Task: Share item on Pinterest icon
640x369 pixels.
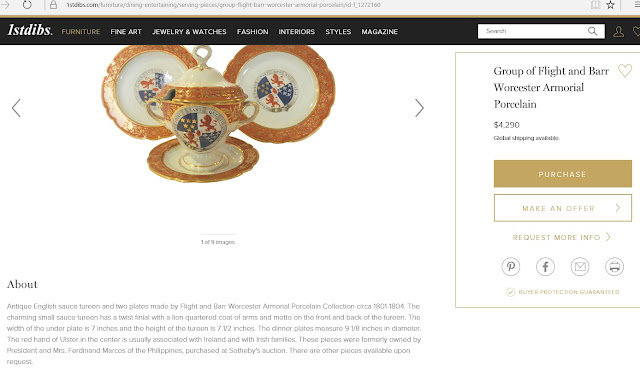Action: point(511,267)
